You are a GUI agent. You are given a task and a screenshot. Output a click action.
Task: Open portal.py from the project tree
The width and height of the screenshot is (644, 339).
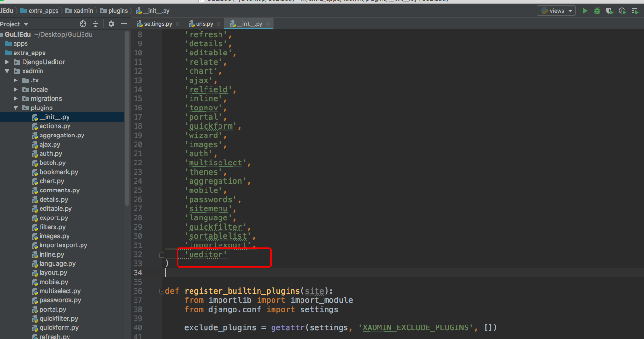[53, 309]
